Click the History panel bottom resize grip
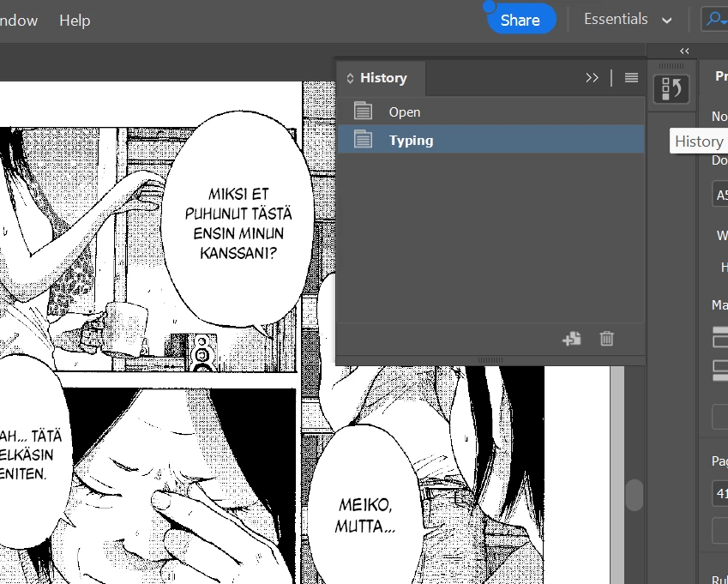Viewport: 728px width, 584px height. tap(490, 360)
